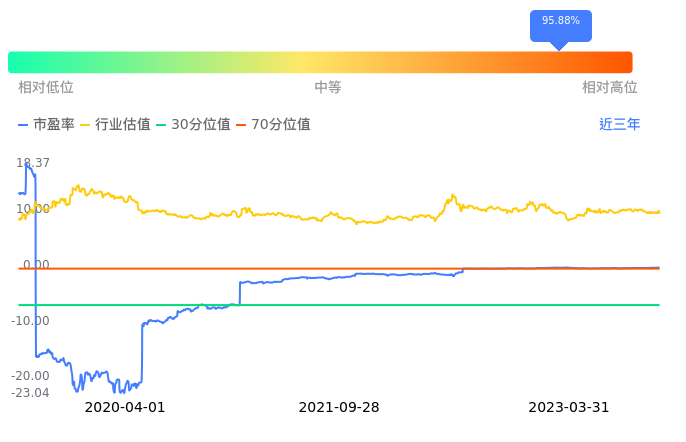Screen dimensions: 686x442
Task: Click the 18.37 maximum axis value
Action: point(33,163)
